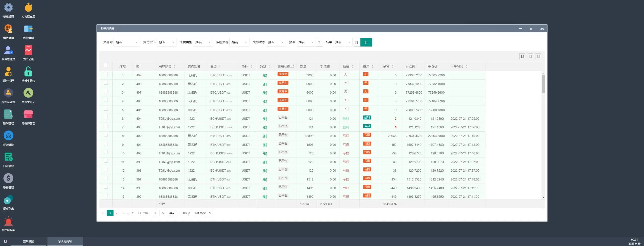This screenshot has height=246, width=644.
Task: Open the 100 条/页 page size selector
Action: click(x=203, y=213)
